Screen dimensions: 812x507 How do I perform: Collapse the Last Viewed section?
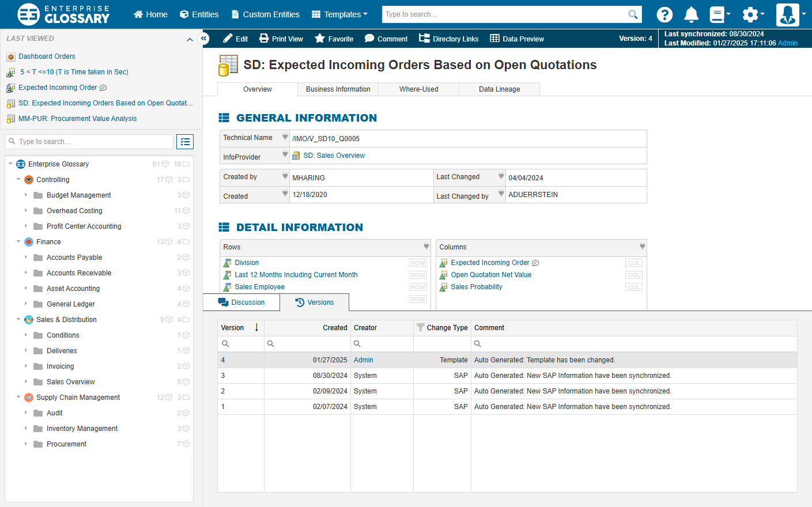point(190,39)
